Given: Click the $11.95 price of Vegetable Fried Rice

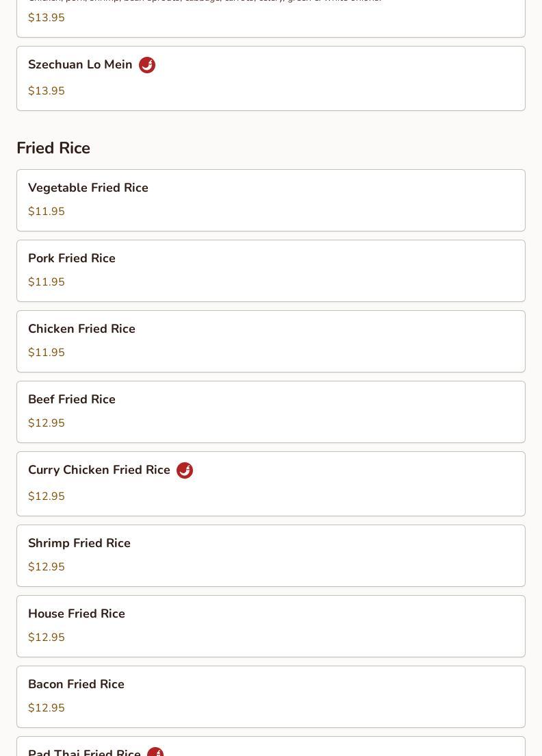Looking at the screenshot, I should pos(47,212).
